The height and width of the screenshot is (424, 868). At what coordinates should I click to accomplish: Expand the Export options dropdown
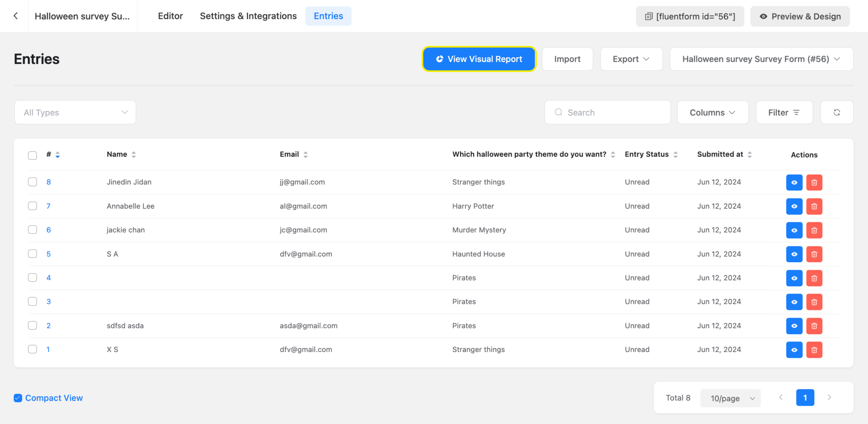[x=631, y=59]
